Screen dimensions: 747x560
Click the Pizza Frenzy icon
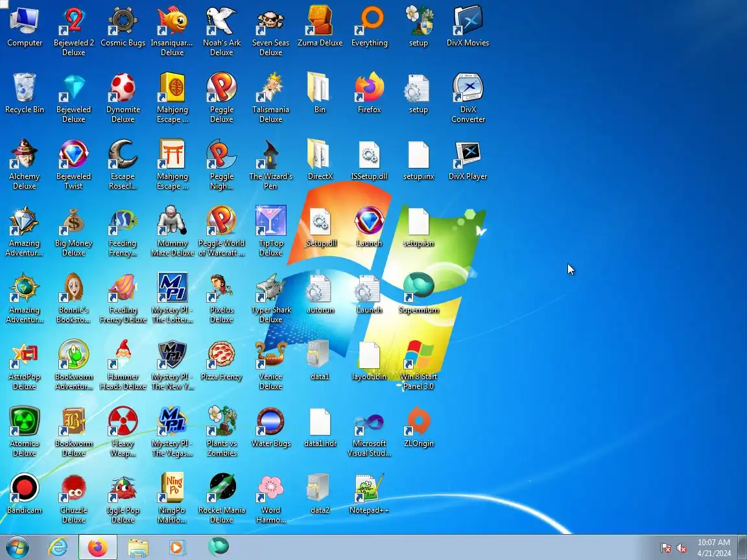click(x=222, y=355)
